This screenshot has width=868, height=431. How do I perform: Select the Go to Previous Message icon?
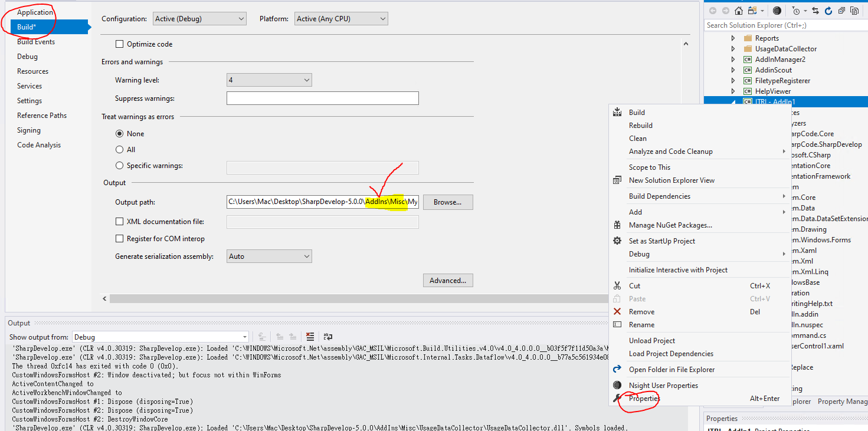pos(279,336)
